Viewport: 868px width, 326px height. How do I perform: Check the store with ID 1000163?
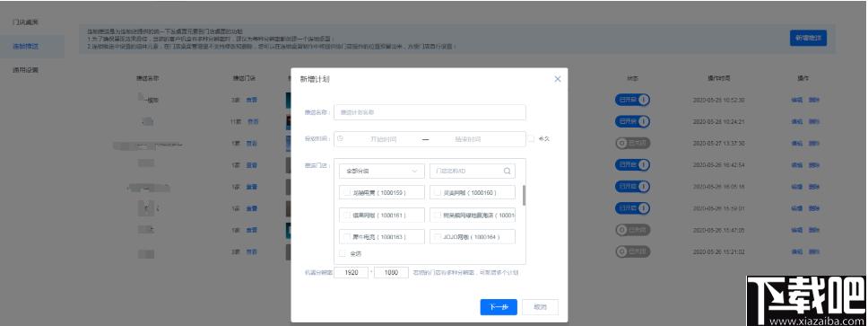click(347, 237)
